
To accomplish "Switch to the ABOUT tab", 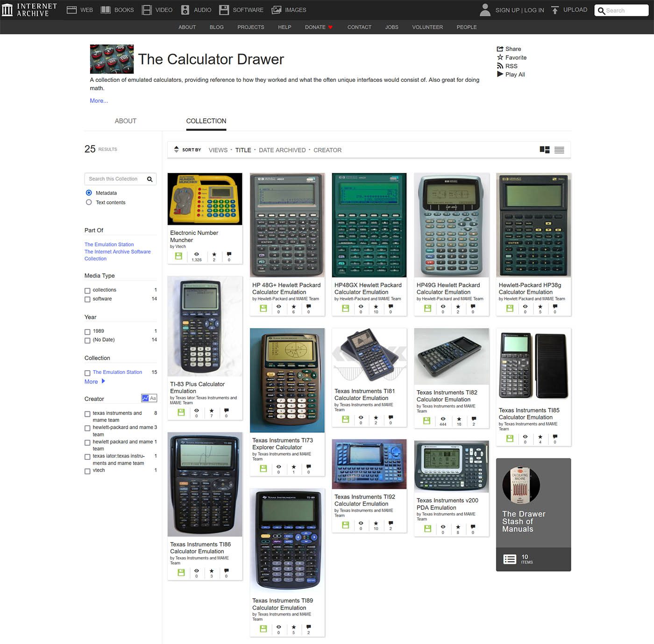I will [126, 121].
